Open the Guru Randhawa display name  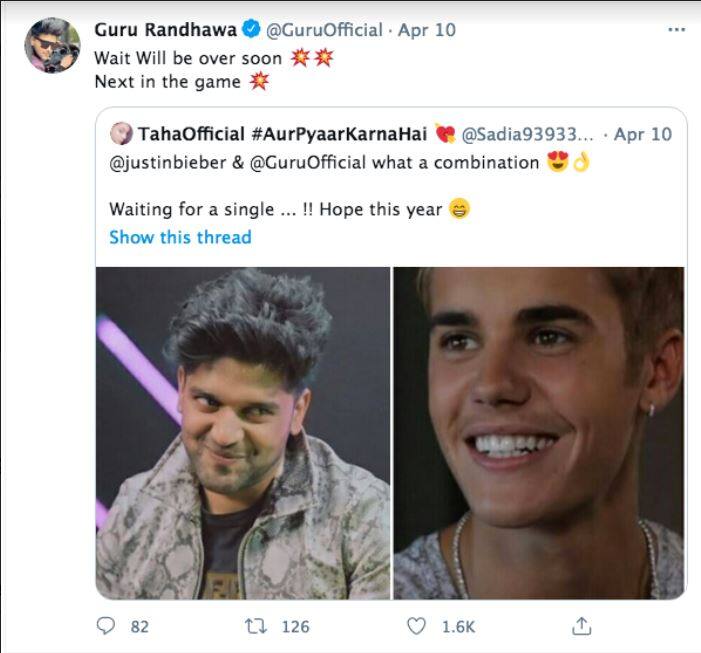click(166, 30)
